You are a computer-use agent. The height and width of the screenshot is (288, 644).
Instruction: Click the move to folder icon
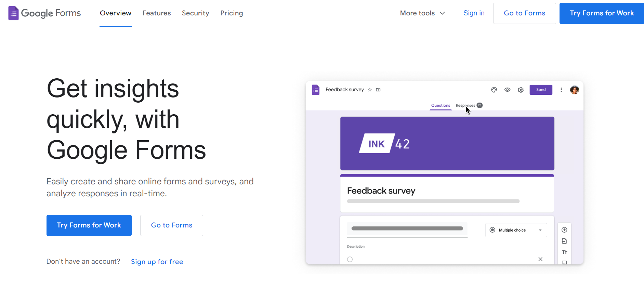tap(378, 90)
